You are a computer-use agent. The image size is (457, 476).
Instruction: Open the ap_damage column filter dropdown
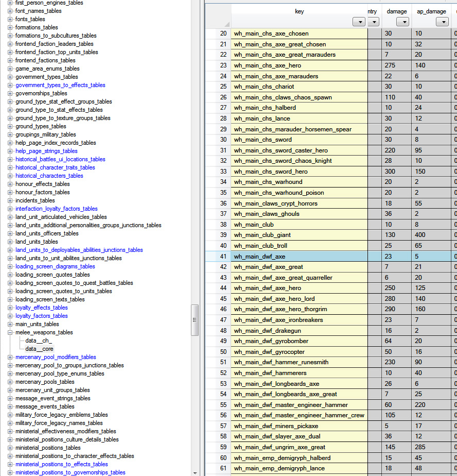tap(443, 22)
